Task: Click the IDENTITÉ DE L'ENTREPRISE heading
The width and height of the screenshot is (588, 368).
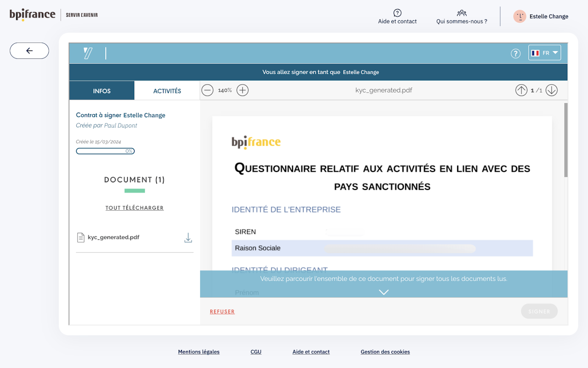Action: pyautogui.click(x=286, y=210)
